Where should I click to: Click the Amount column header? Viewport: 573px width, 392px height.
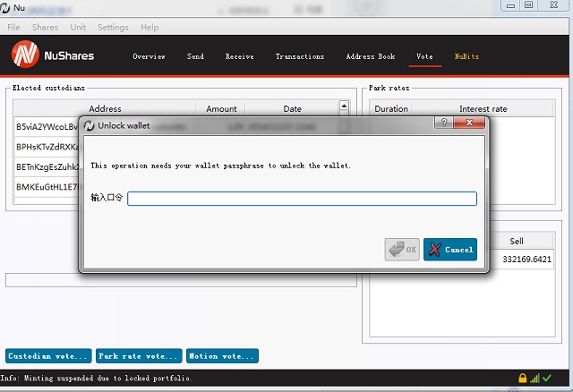pyautogui.click(x=221, y=109)
